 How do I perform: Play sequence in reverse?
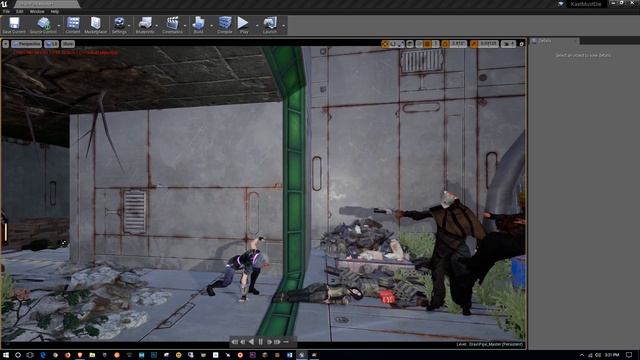click(251, 342)
